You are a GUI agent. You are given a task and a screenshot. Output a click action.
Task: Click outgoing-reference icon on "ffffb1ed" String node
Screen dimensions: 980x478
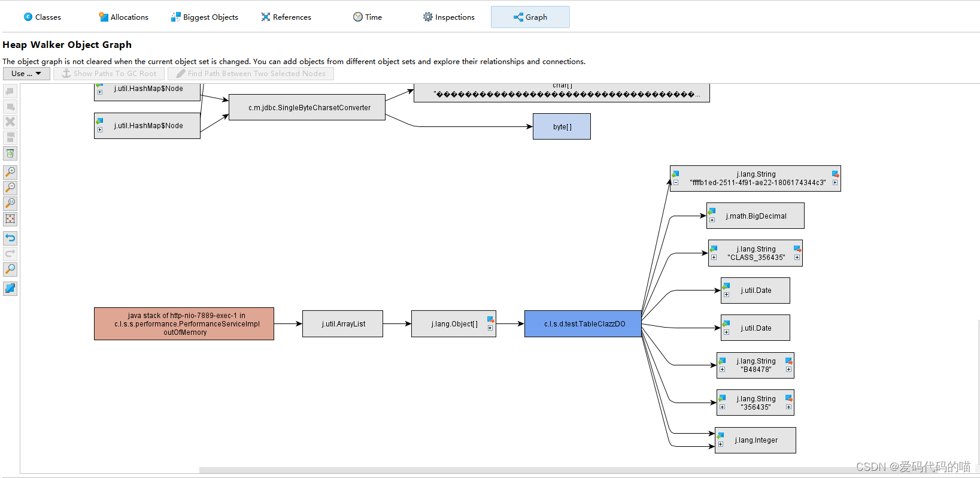(x=835, y=174)
